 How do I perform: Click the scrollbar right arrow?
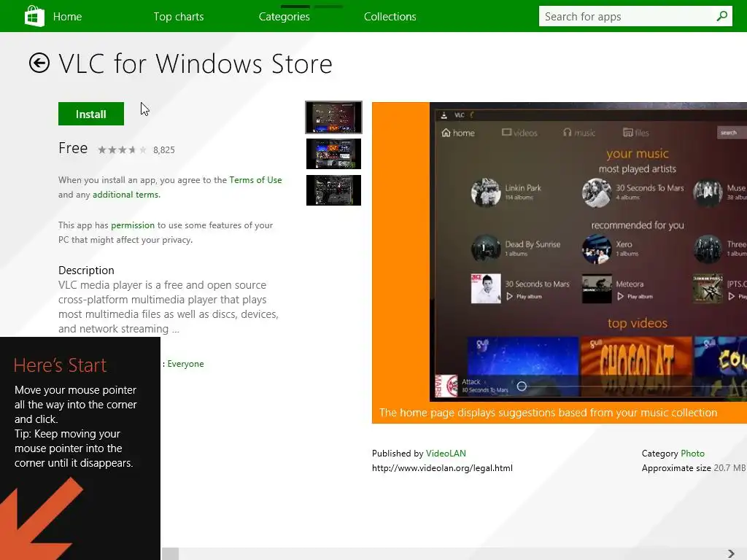click(x=731, y=554)
